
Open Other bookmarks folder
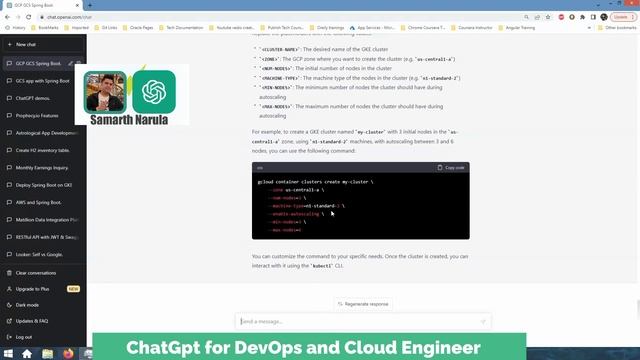pyautogui.click(x=617, y=28)
